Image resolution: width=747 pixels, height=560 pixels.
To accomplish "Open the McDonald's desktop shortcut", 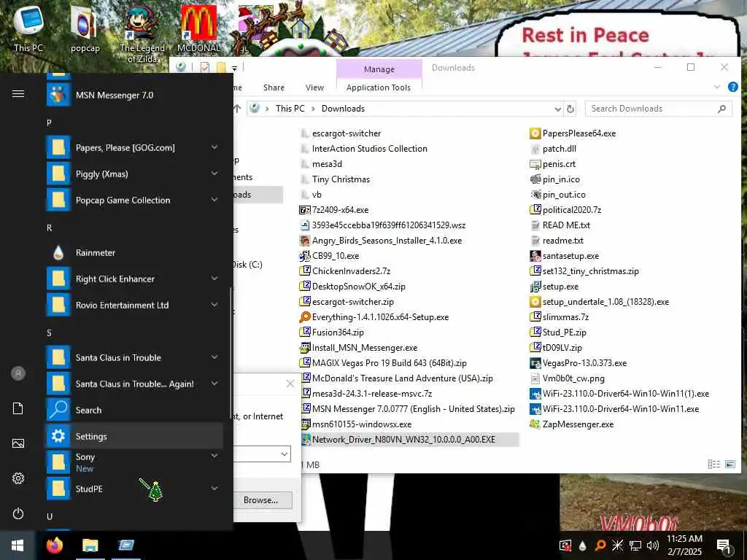I will click(198, 29).
